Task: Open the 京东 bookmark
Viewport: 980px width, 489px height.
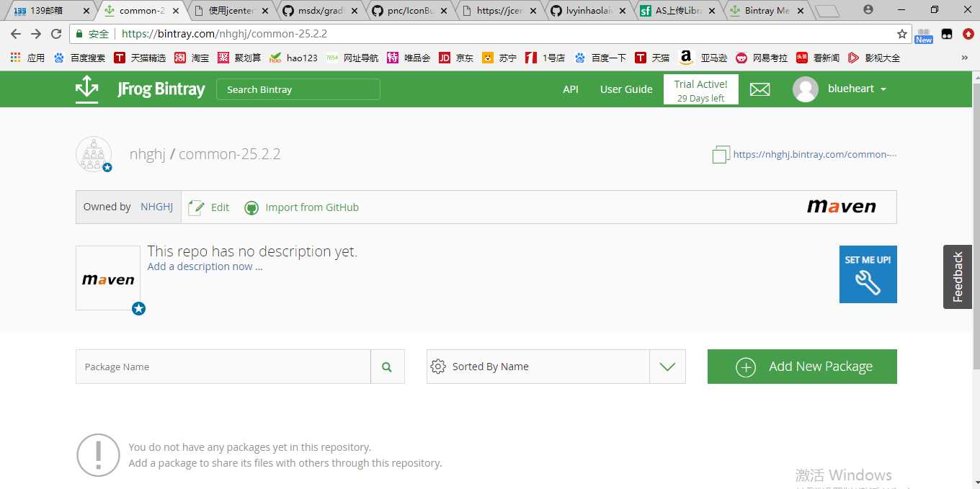Action: click(x=456, y=58)
